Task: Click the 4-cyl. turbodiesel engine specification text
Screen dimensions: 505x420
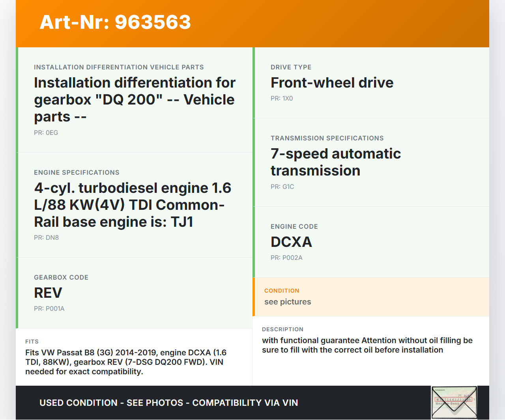Action: point(133,205)
